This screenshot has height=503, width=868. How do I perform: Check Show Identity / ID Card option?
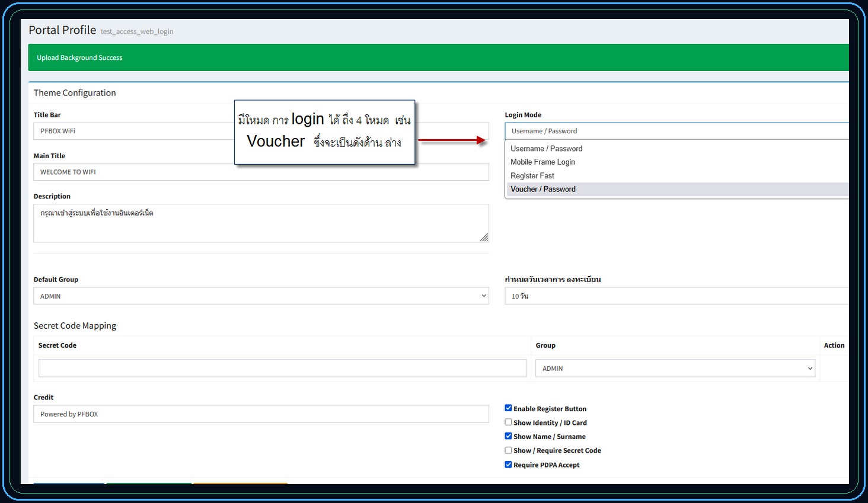[x=508, y=422]
